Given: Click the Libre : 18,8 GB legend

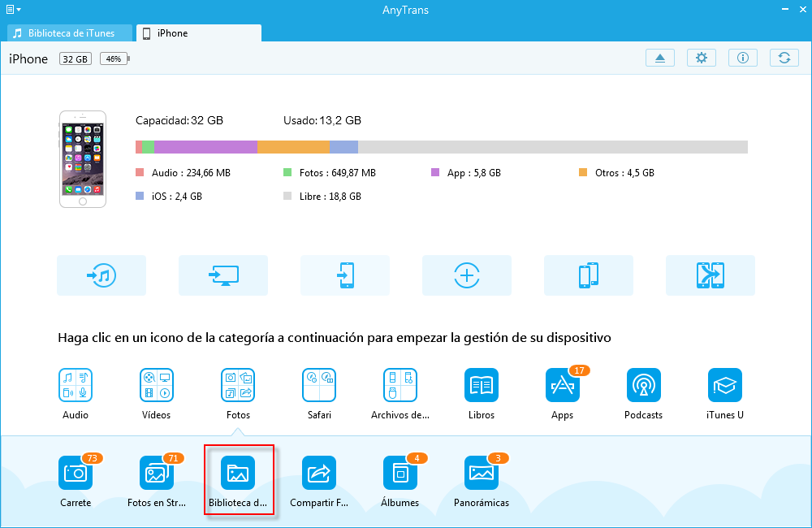Looking at the screenshot, I should pos(322,197).
